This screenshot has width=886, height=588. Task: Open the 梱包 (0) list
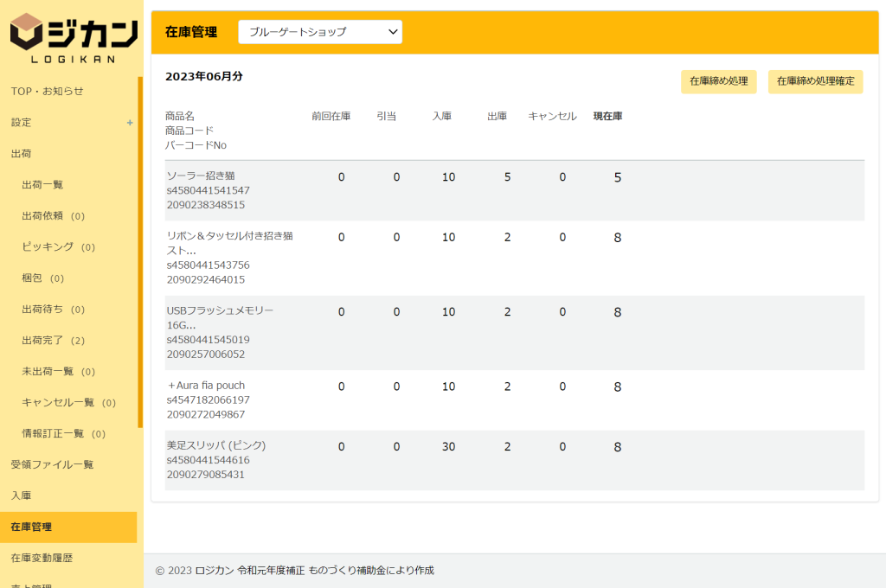43,278
